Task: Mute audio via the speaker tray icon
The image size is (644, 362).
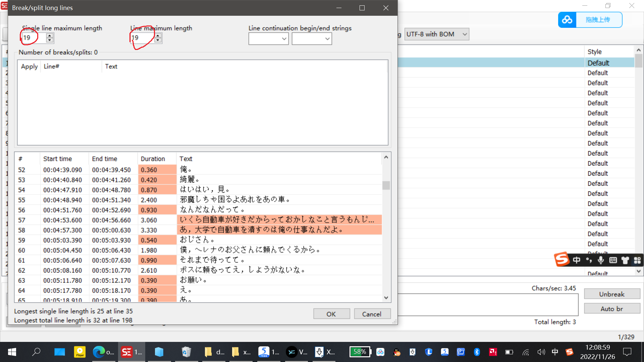Action: tap(541, 352)
